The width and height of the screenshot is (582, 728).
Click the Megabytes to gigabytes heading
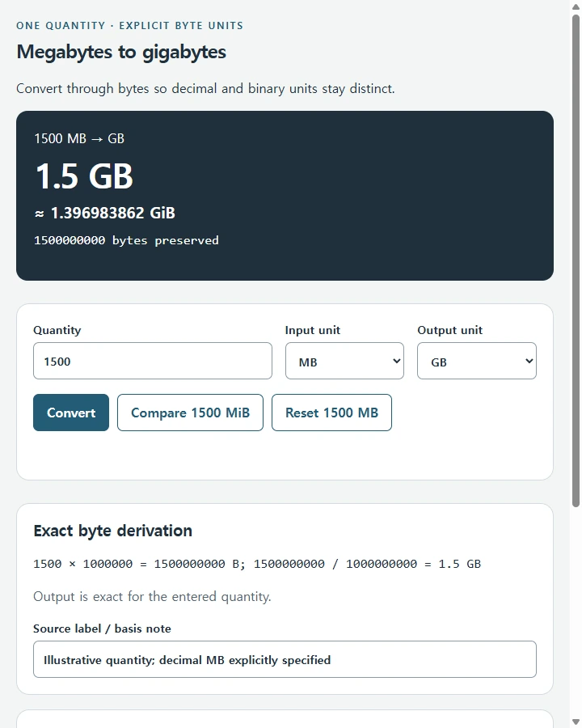tap(121, 52)
